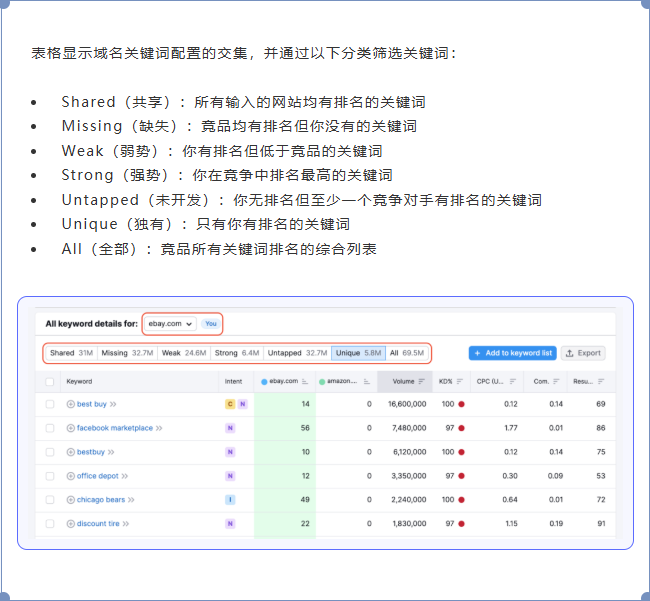Viewport: 650px width, 601px height.
Task: Click the Export button
Action: [583, 353]
